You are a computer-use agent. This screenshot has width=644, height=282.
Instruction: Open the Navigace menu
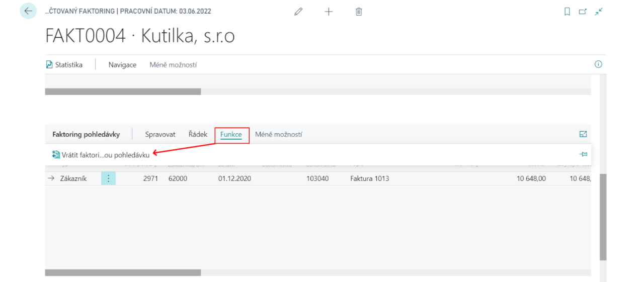(122, 65)
